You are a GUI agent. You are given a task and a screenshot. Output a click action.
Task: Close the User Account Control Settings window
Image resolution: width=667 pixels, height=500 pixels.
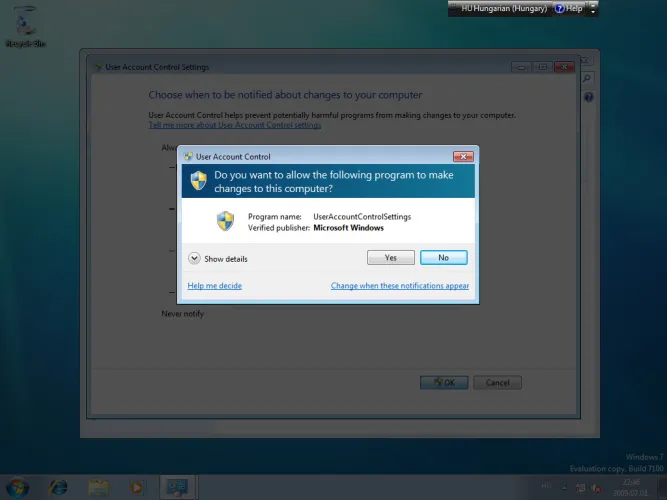pyautogui.click(x=564, y=67)
